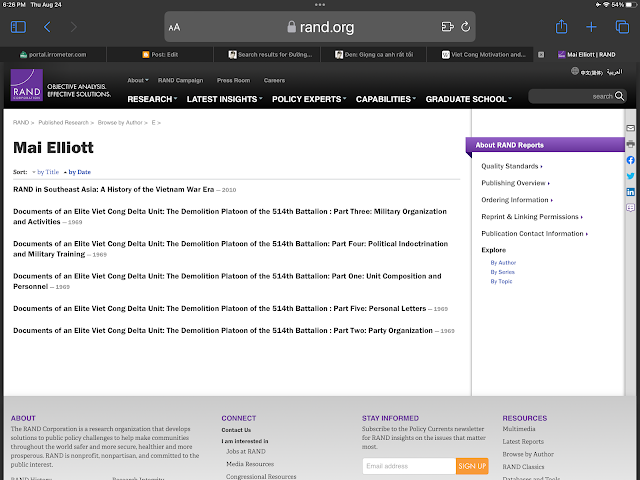Image resolution: width=640 pixels, height=480 pixels.
Task: Share page on Facebook icon
Action: pos(630,160)
